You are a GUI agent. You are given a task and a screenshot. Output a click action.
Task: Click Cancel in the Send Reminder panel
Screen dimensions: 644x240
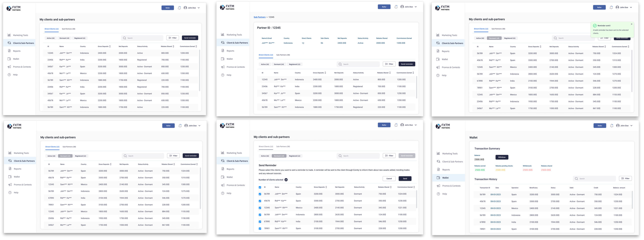point(389,179)
